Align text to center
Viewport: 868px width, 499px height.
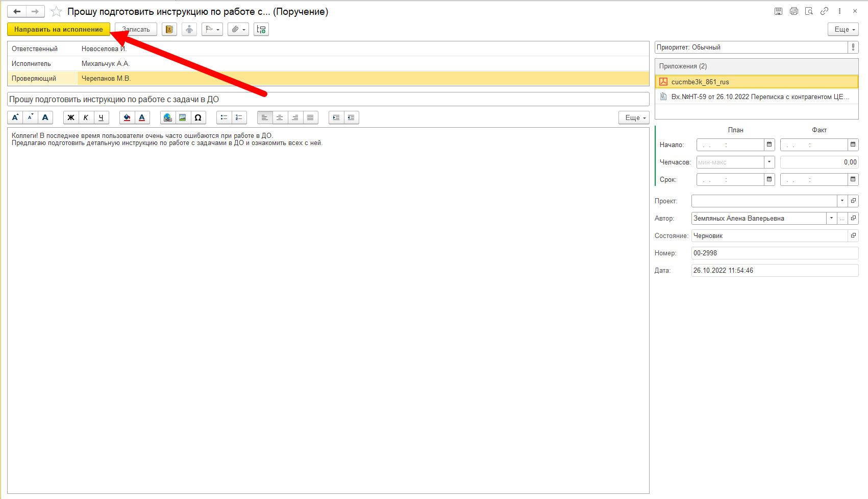280,117
